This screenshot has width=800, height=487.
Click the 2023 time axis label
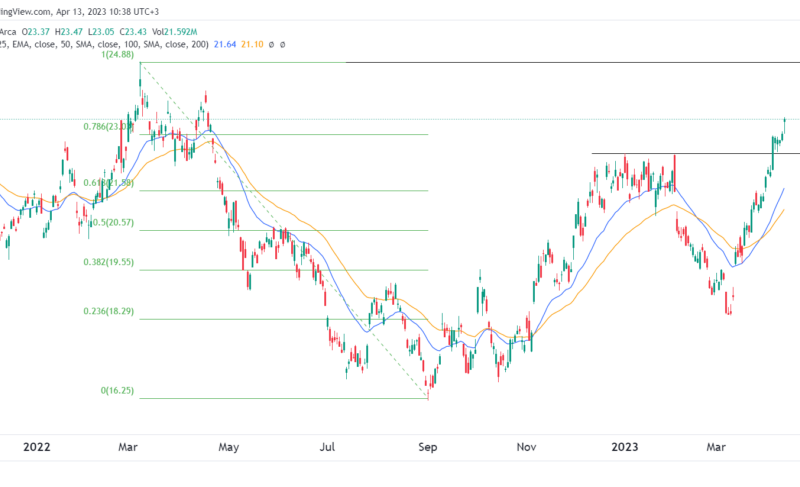coord(624,447)
